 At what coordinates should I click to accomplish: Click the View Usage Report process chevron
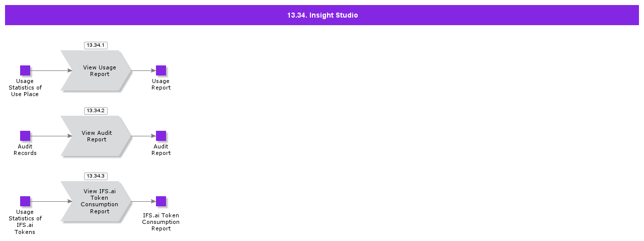tap(96, 70)
